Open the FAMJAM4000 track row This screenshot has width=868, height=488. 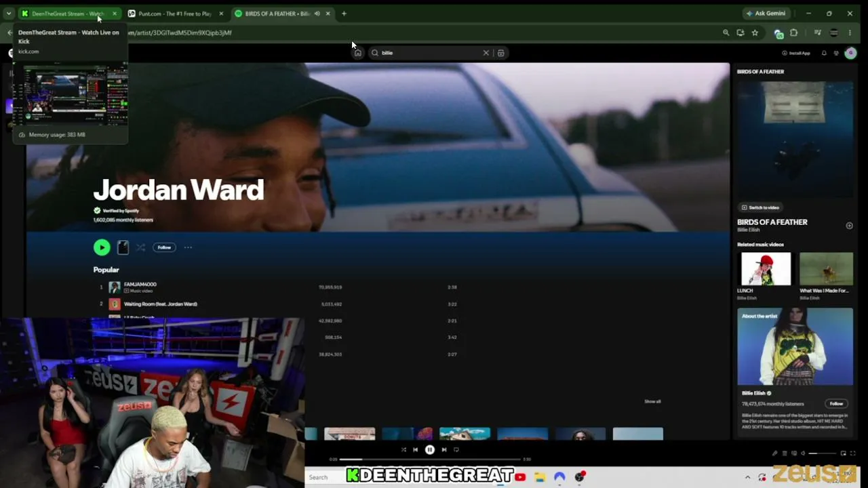tap(278, 287)
